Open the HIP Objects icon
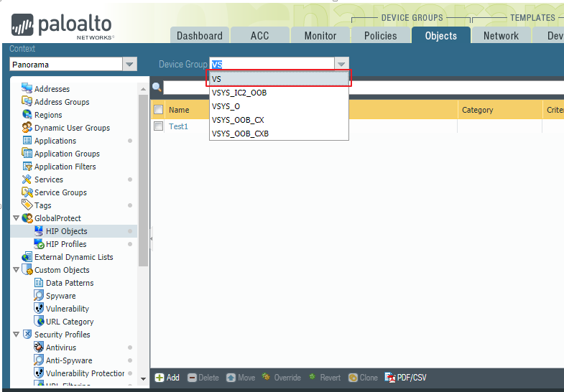Viewport: 564px width, 392px height. click(39, 230)
